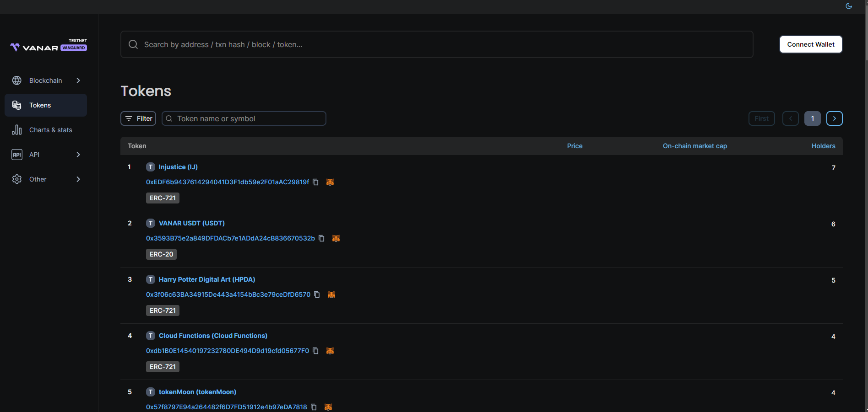This screenshot has width=868, height=412.
Task: Copy VANAR USDT contract address
Action: coord(321,238)
